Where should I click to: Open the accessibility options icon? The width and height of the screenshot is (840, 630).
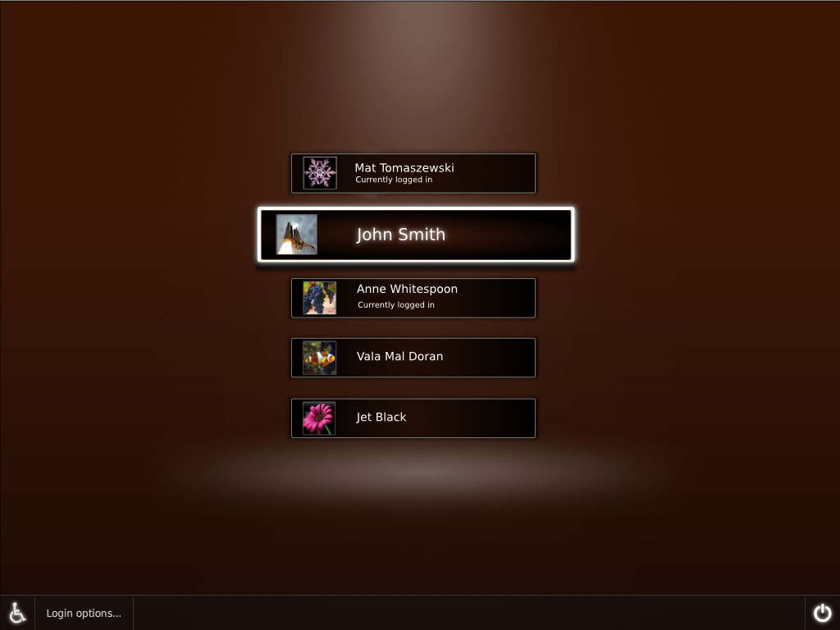click(17, 613)
